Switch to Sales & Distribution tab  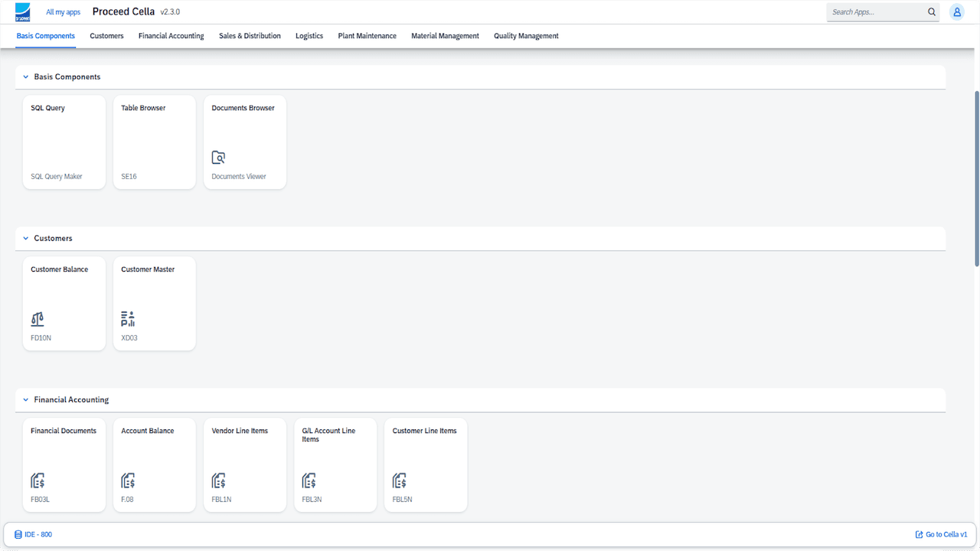tap(250, 36)
